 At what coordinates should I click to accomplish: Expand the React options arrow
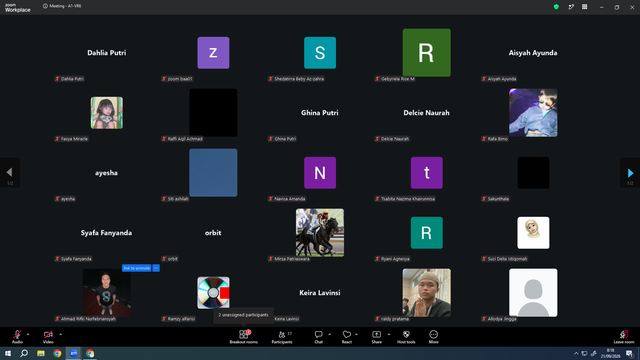(x=356, y=334)
